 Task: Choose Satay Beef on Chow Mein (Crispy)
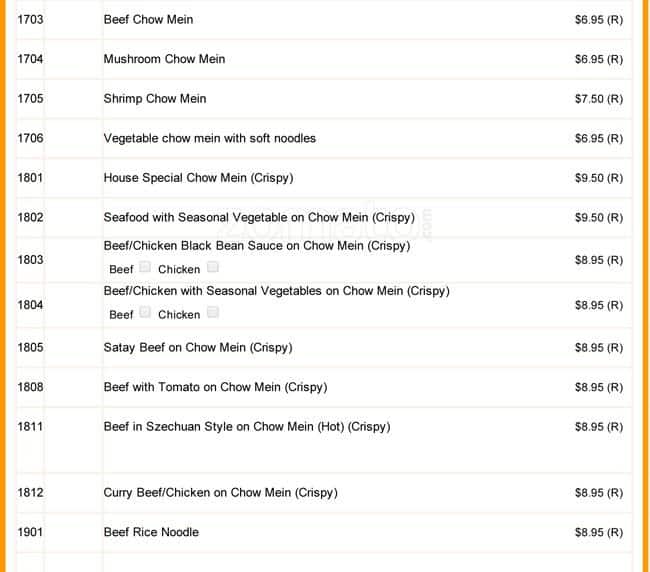pyautogui.click(x=198, y=348)
